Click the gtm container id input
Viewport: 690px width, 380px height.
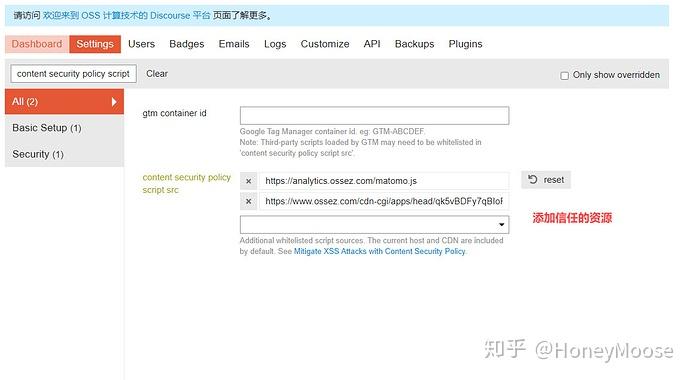pyautogui.click(x=374, y=116)
